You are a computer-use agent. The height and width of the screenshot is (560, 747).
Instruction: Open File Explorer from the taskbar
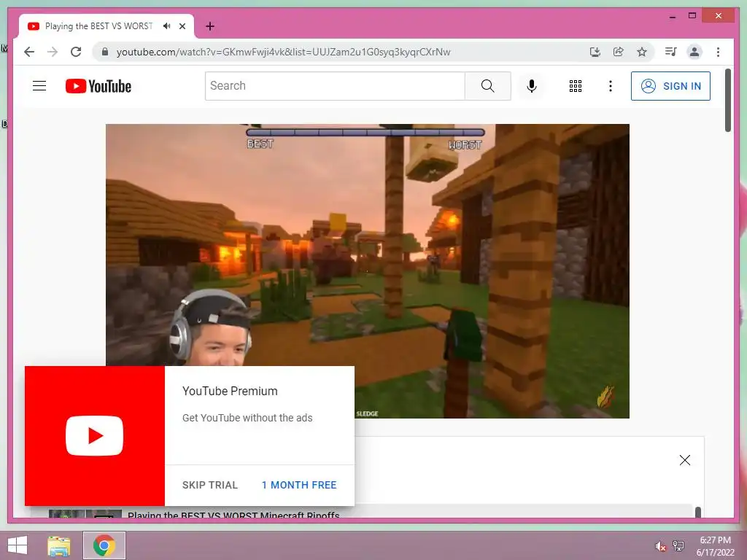(x=59, y=545)
